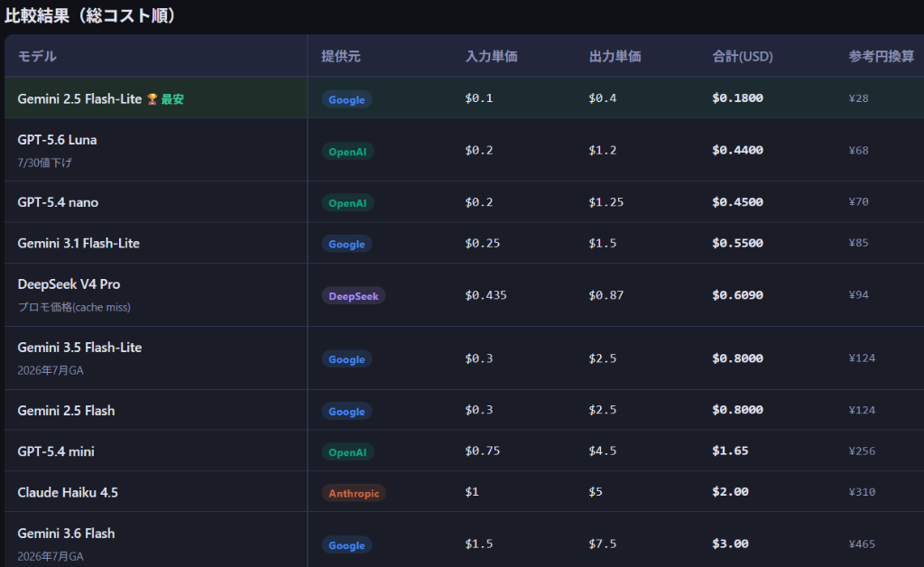This screenshot has height=567, width=924.
Task: Click the 7/30値下げ note under GPT-5.6 Luna
Action: tap(45, 163)
